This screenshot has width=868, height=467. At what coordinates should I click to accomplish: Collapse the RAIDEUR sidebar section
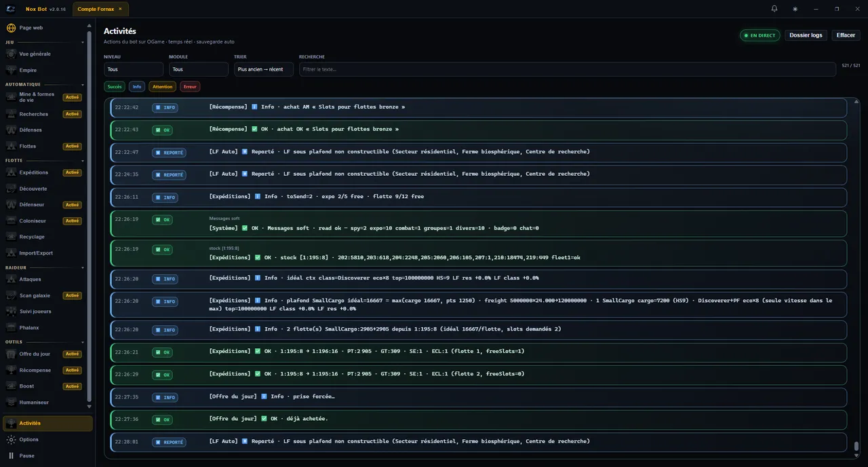[83, 267]
